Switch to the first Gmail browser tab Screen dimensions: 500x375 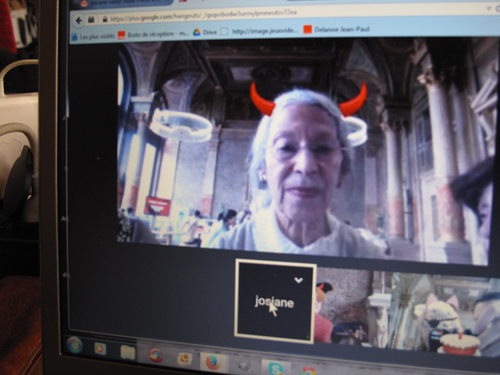(x=123, y=3)
